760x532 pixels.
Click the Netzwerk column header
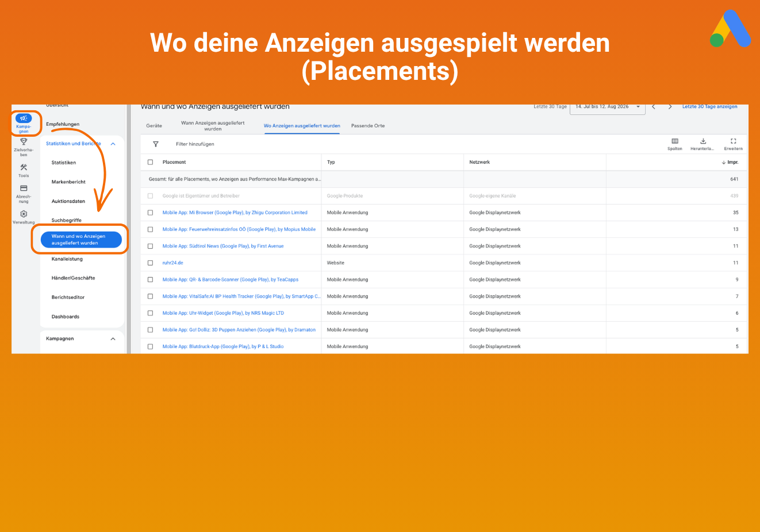[479, 162]
